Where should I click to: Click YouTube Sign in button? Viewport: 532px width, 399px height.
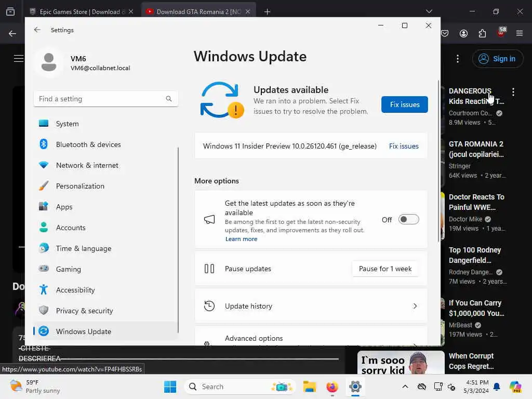(497, 59)
